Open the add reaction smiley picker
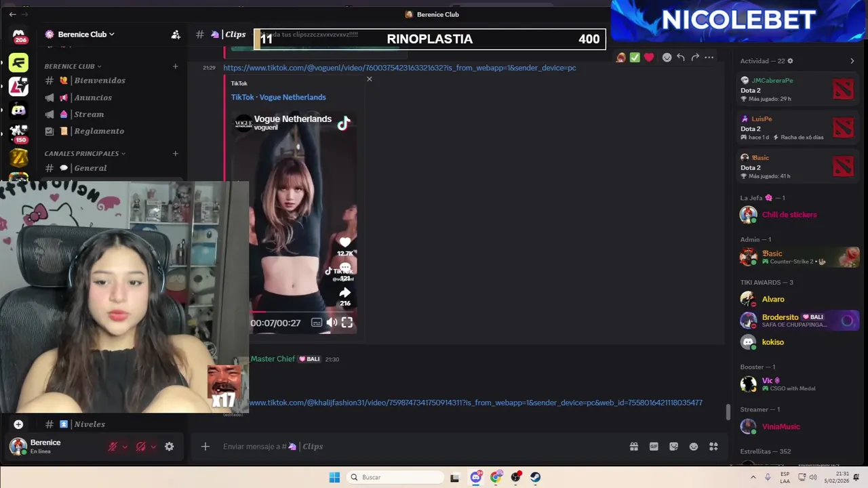This screenshot has height=488, width=868. 667,58
